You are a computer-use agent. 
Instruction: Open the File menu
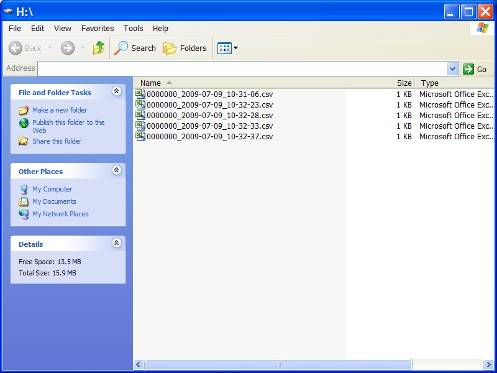[15, 28]
